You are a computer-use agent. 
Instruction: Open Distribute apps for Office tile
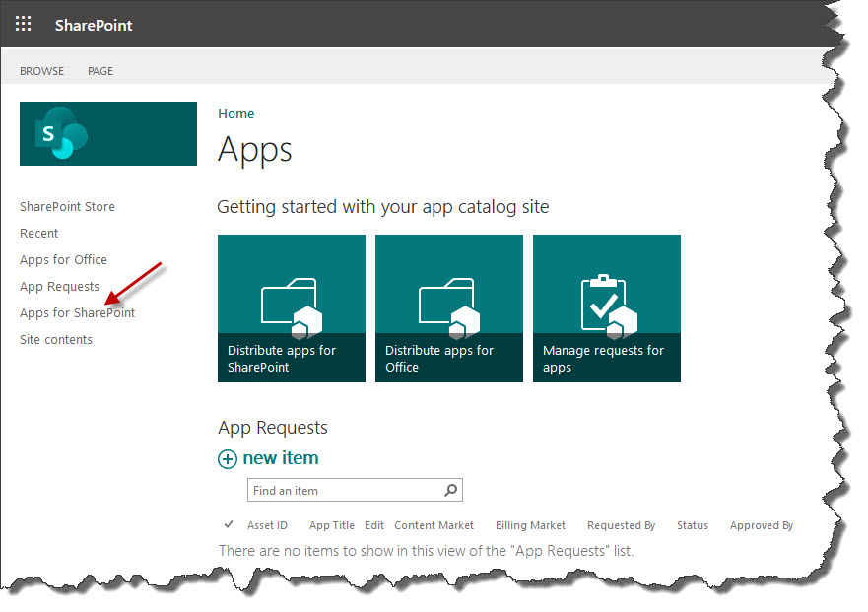(449, 308)
